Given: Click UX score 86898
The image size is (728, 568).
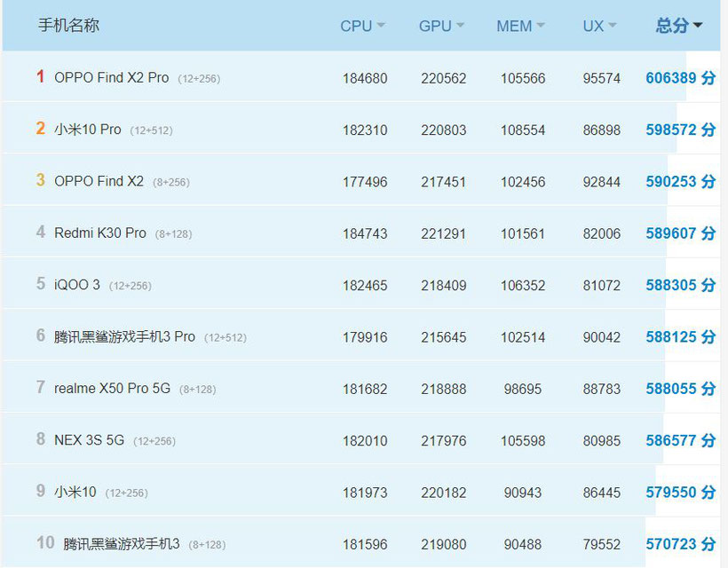Looking at the screenshot, I should point(602,130).
